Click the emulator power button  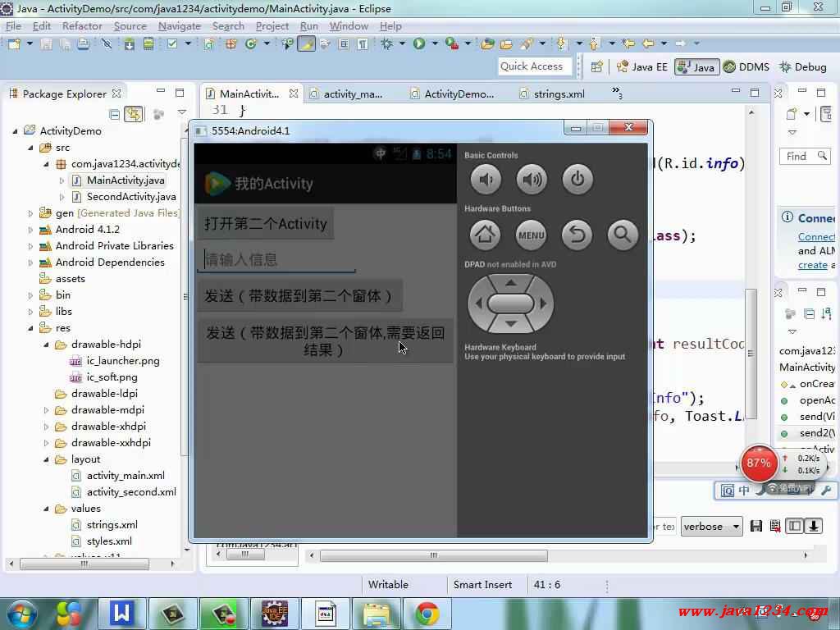[577, 179]
